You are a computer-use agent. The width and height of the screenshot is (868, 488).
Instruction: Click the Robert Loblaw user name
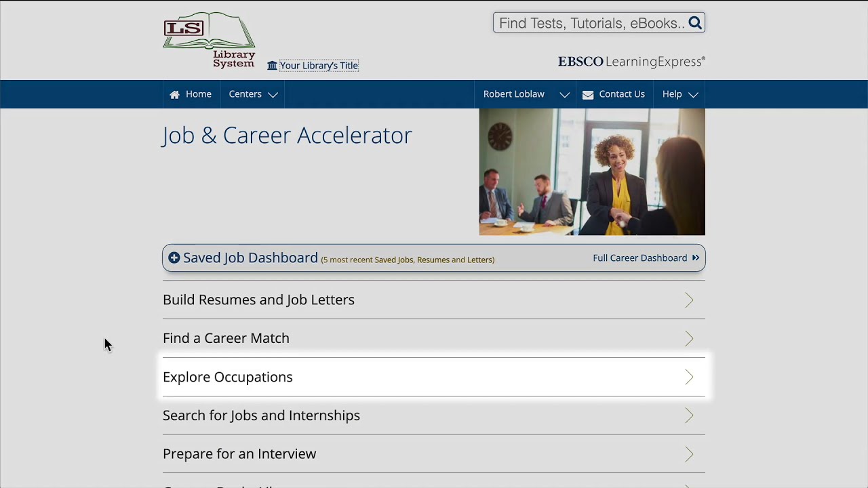tap(514, 94)
